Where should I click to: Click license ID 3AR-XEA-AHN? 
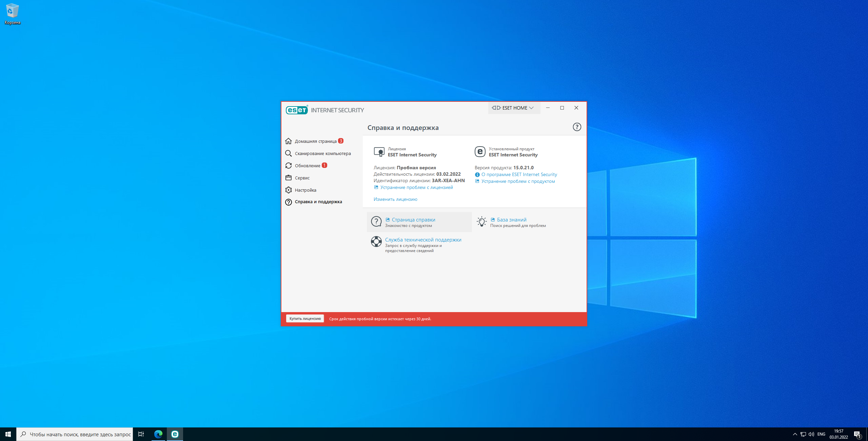pos(448,180)
